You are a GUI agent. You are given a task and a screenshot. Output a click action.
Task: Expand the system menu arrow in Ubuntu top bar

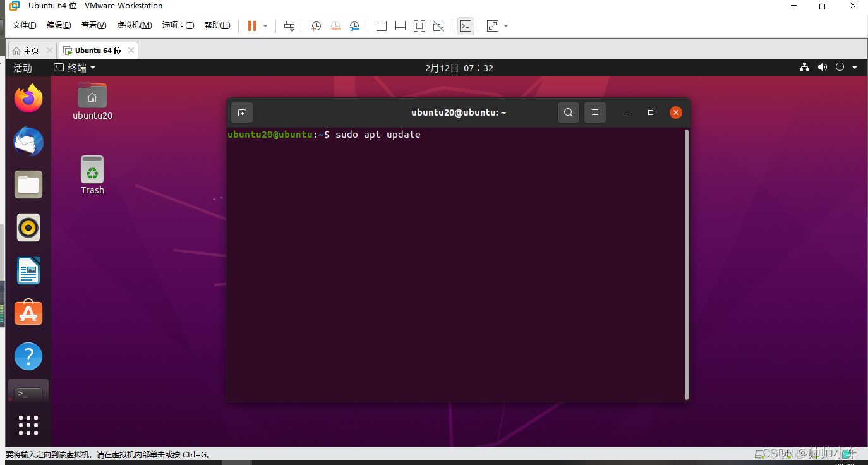coord(855,68)
